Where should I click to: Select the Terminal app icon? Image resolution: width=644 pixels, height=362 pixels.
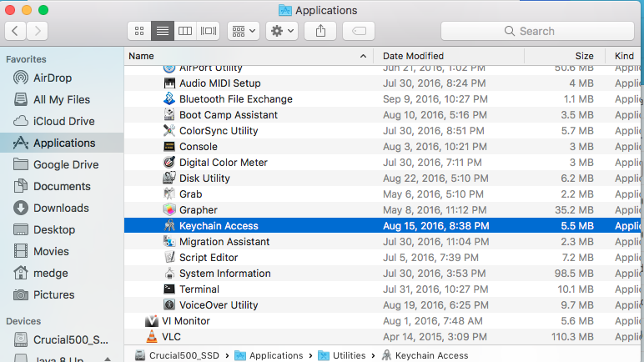169,289
